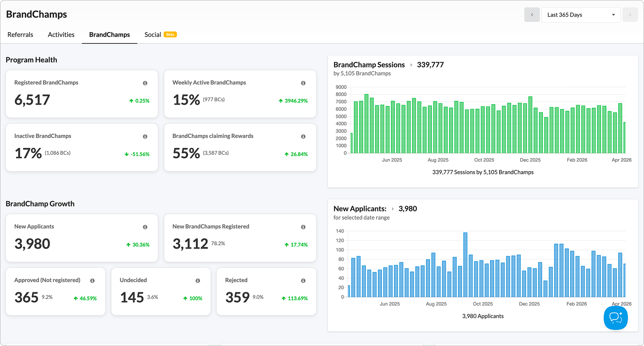Click info icon on Rejected card
Screen dimensions: 644x346
(303, 281)
